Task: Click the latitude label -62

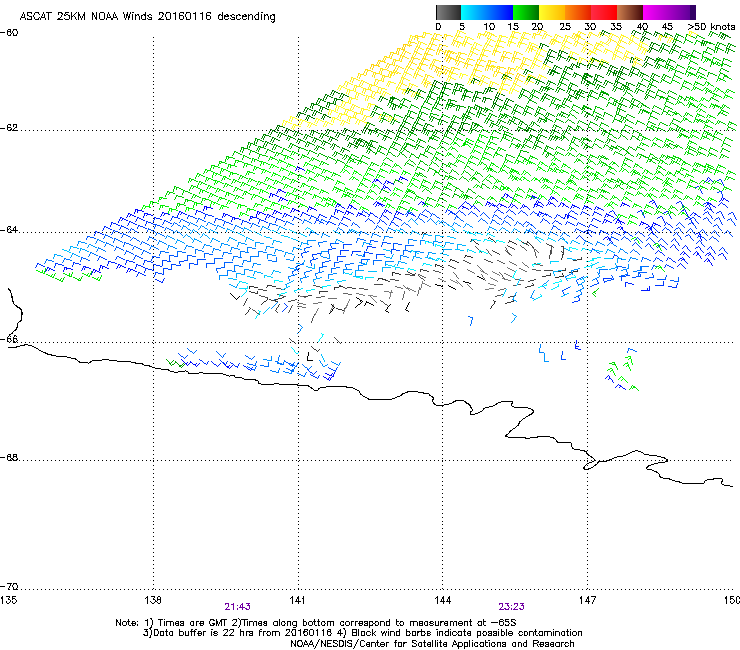Action: [9, 128]
